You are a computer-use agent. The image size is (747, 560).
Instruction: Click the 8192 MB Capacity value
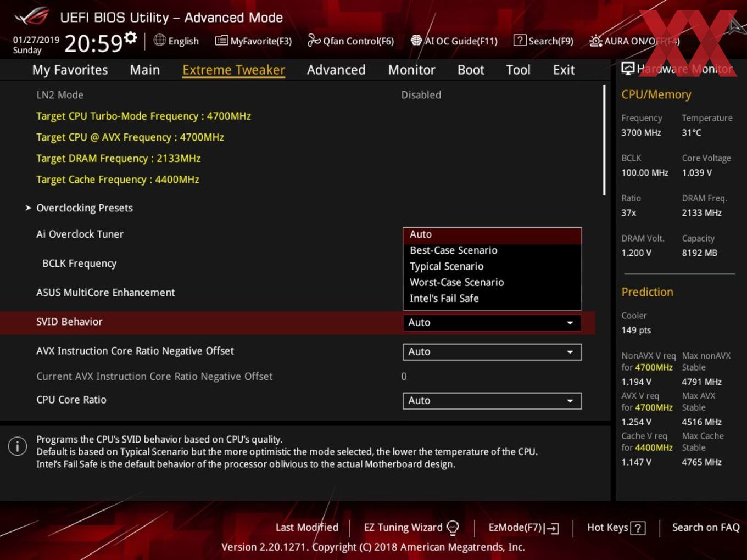tap(699, 253)
